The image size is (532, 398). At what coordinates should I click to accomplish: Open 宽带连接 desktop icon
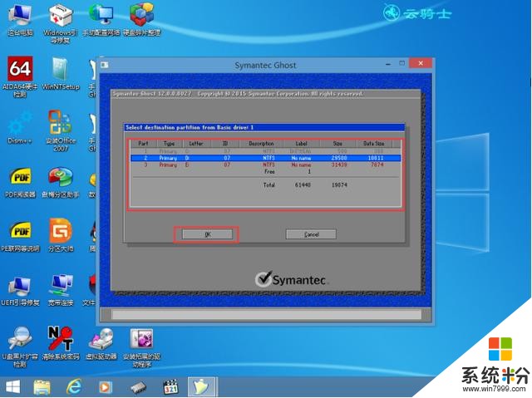61,291
